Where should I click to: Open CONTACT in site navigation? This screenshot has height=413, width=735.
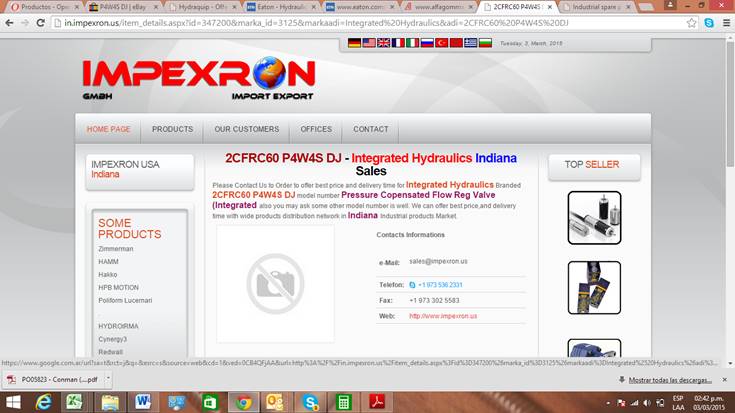pos(371,129)
